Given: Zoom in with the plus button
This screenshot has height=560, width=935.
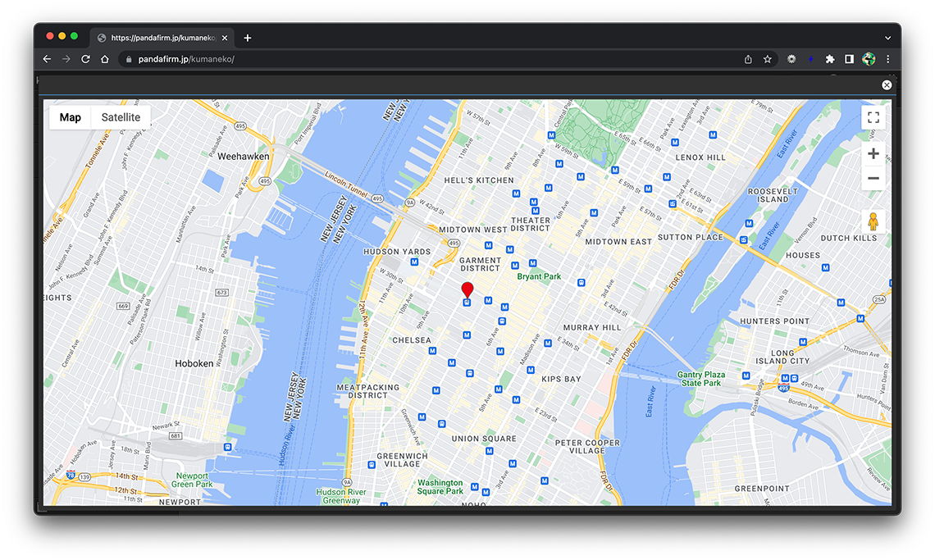Looking at the screenshot, I should click(x=873, y=154).
